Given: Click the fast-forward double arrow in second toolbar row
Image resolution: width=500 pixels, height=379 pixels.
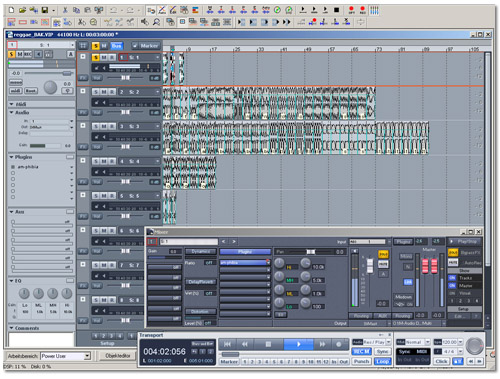Looking at the screenshot, I should coord(287,22).
